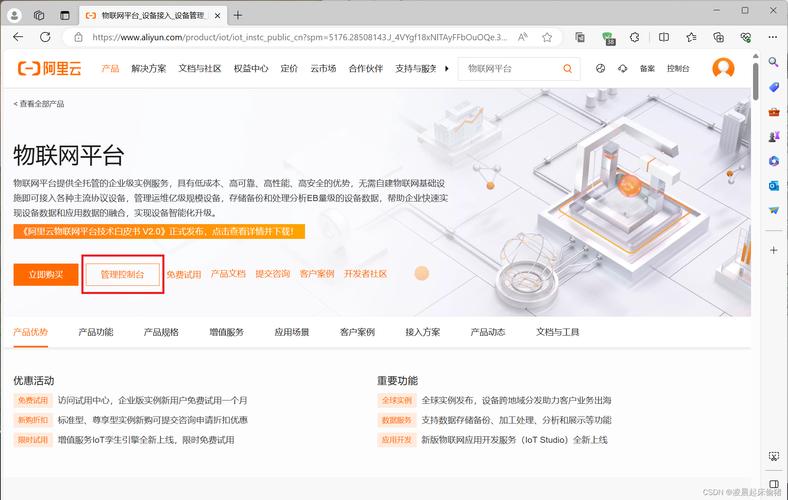
Task: Click the 开发者社区 link
Action: click(x=365, y=274)
